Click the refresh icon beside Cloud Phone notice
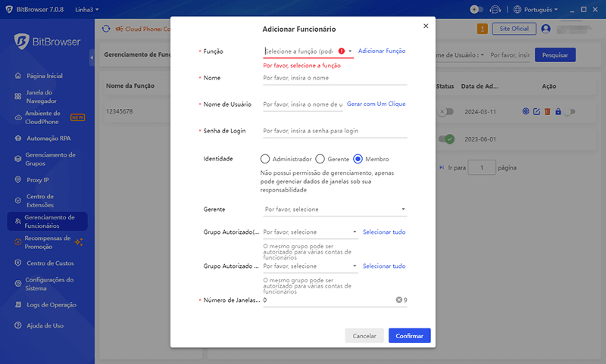The image size is (606, 364). pyautogui.click(x=106, y=30)
